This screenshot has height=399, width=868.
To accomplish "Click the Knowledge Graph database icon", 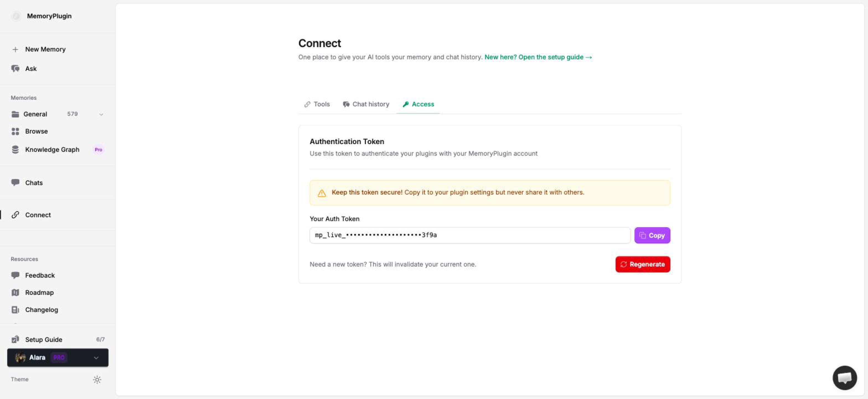I will 15,149.
